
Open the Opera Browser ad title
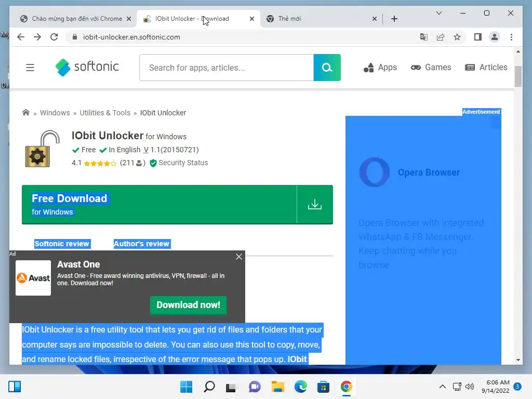tap(429, 172)
